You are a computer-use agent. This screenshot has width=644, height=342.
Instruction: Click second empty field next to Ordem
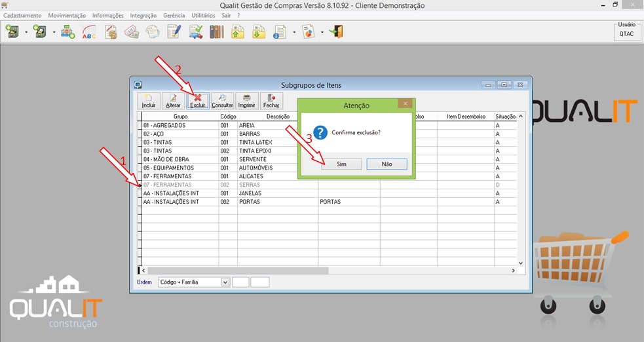[x=260, y=282]
